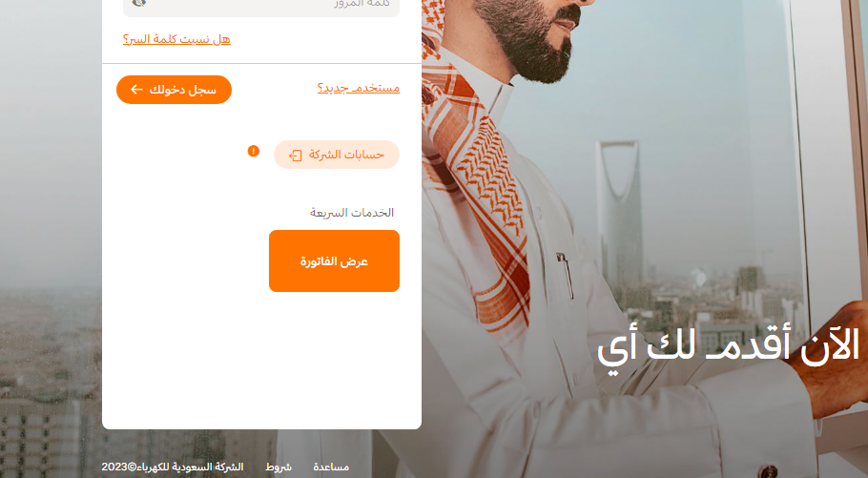Image resolution: width=868 pixels, height=478 pixels.
Task: Open حسابات الشركة company accounts text
Action: 346,155
